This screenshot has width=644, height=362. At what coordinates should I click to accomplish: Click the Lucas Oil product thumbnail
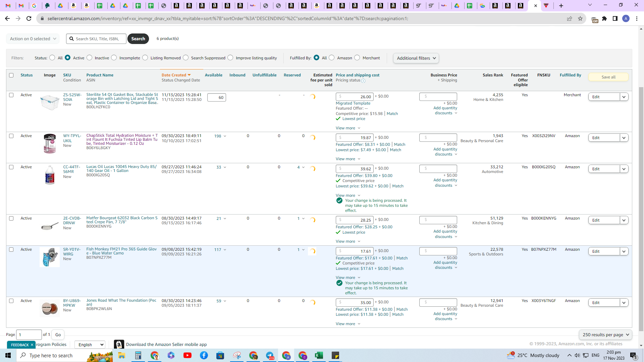point(50,175)
